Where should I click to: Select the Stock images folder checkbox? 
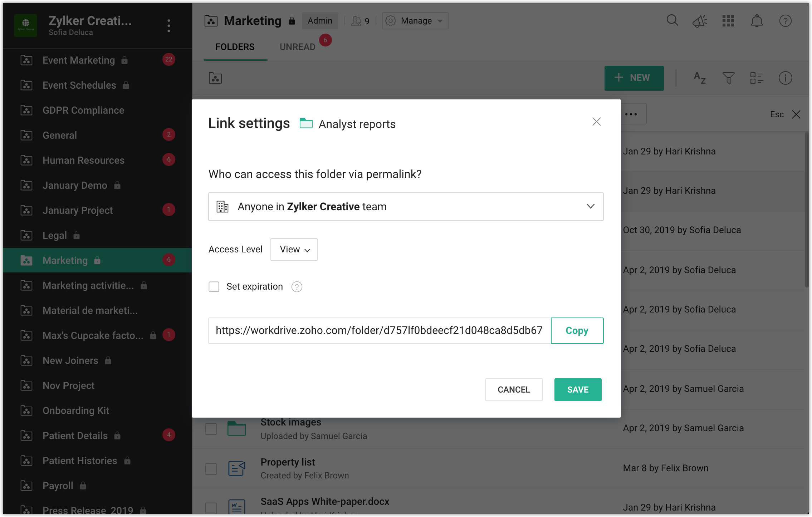pos(211,429)
